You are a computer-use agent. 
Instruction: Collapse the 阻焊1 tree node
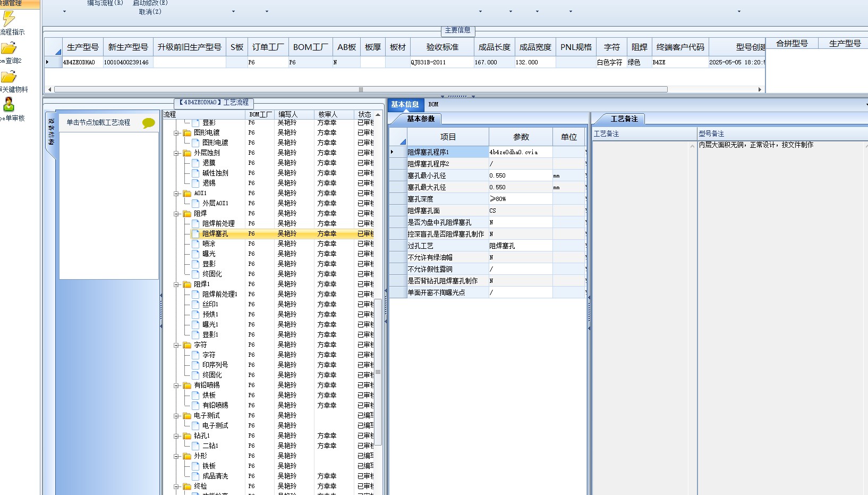(176, 284)
